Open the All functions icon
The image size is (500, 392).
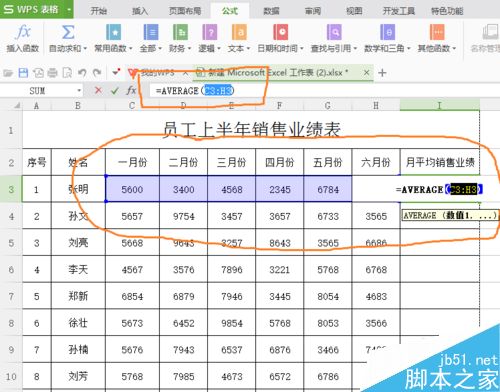click(x=151, y=32)
